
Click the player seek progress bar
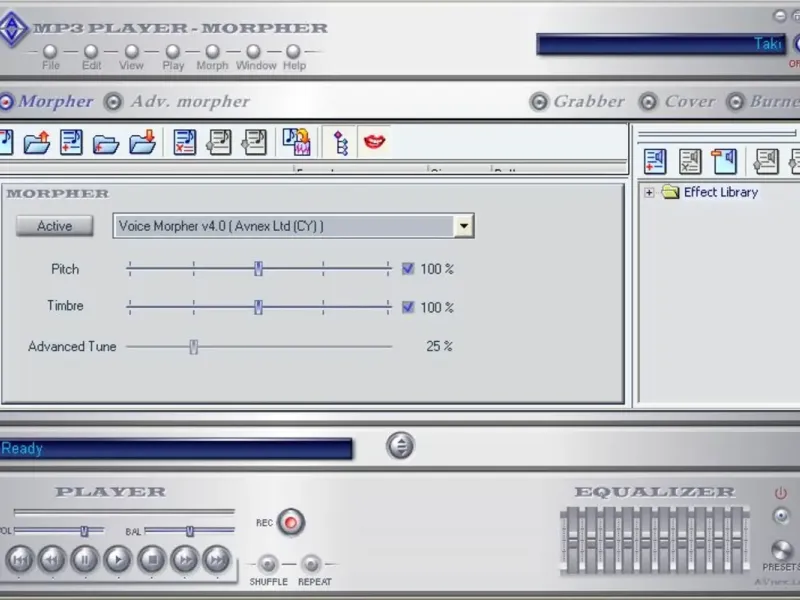point(124,511)
